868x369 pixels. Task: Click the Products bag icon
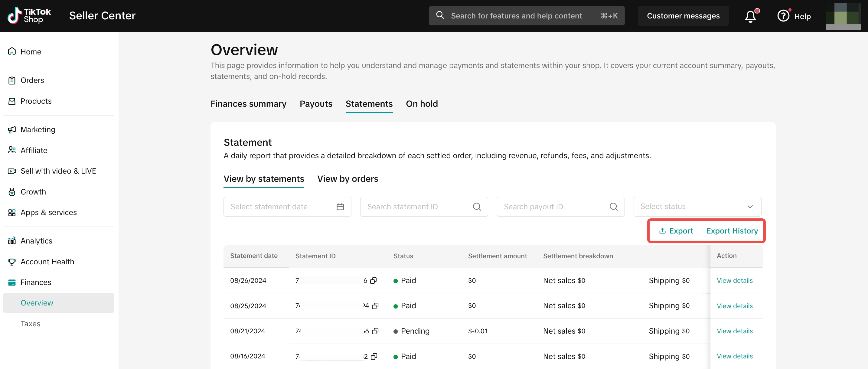click(x=12, y=101)
